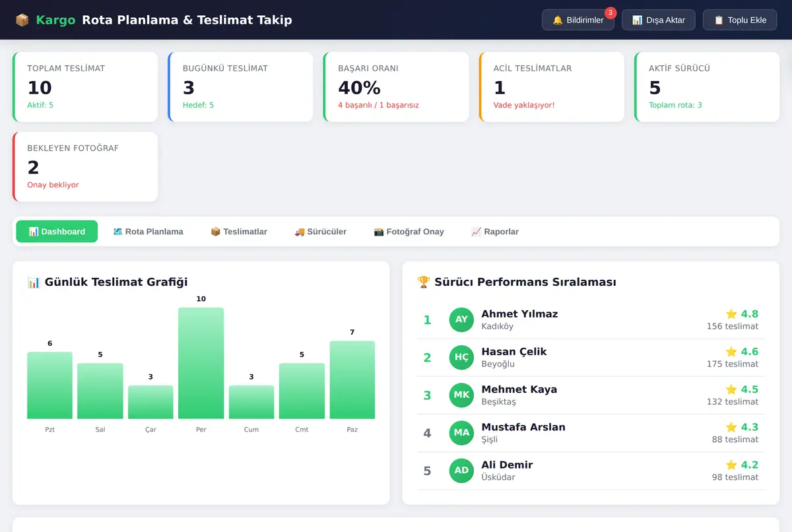Show the Raporlar tab
Screen dimensions: 792x532
click(x=495, y=232)
